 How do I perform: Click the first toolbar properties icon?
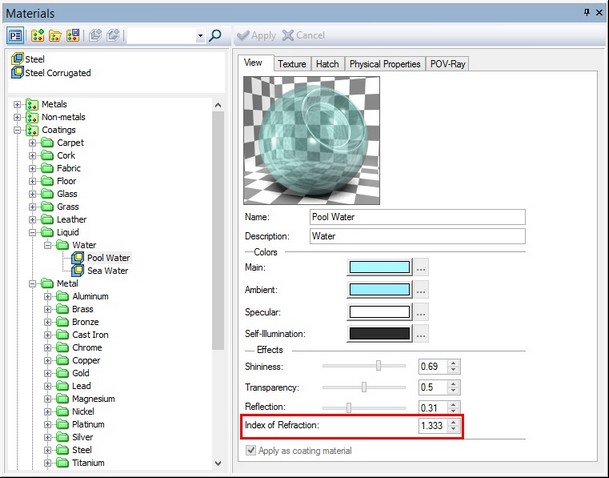point(17,35)
